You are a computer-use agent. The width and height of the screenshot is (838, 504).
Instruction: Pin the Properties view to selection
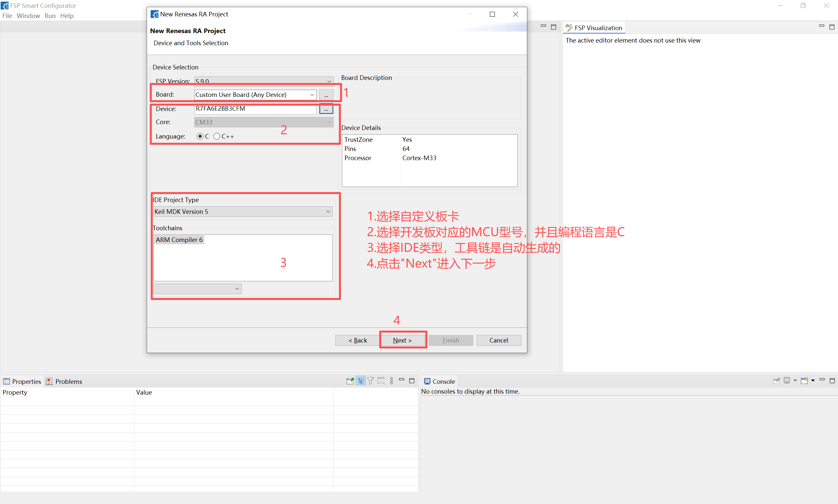tap(350, 381)
